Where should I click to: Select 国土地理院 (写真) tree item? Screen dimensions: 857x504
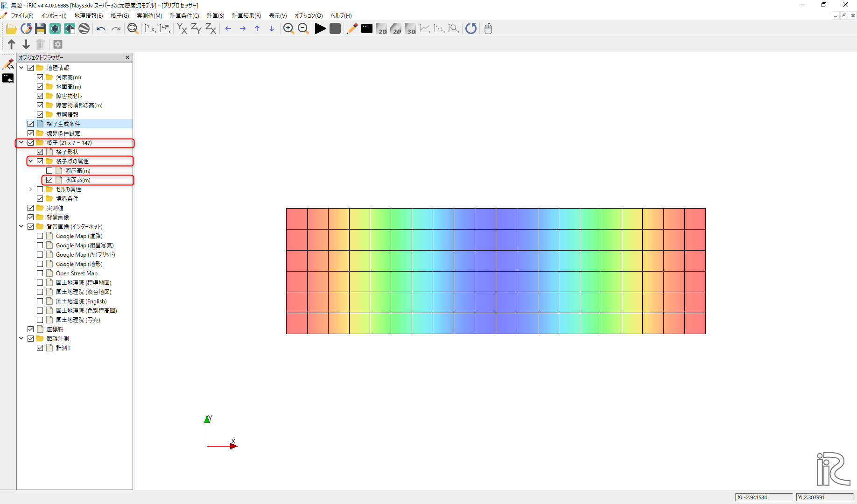pyautogui.click(x=78, y=320)
